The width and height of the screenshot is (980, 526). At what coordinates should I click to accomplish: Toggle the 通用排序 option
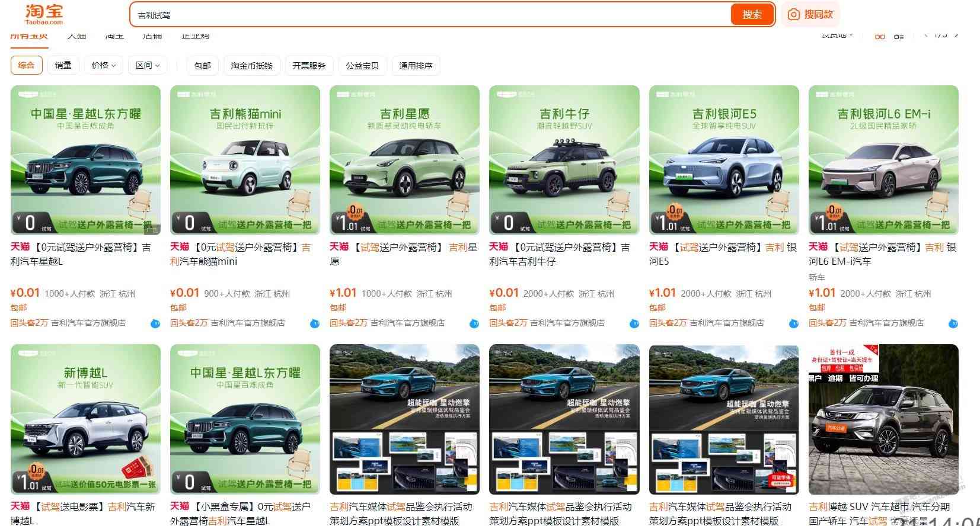click(x=416, y=66)
